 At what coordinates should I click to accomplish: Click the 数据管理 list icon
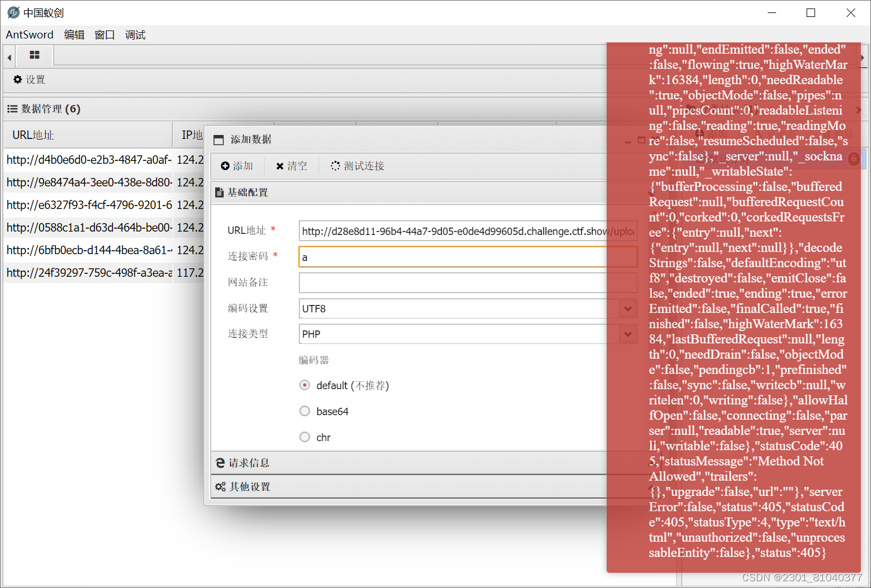11,108
